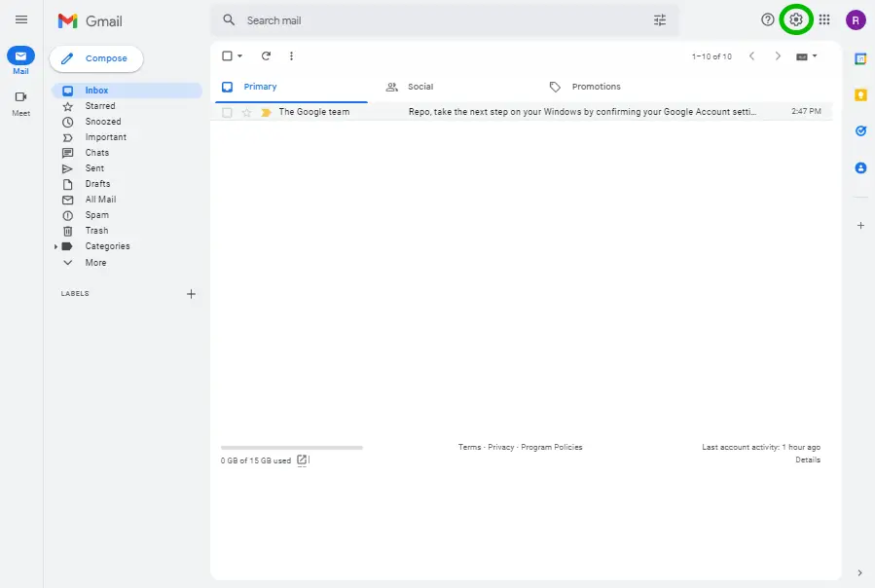Go to newer messages arrow
The height and width of the screenshot is (588, 875).
coord(751,55)
